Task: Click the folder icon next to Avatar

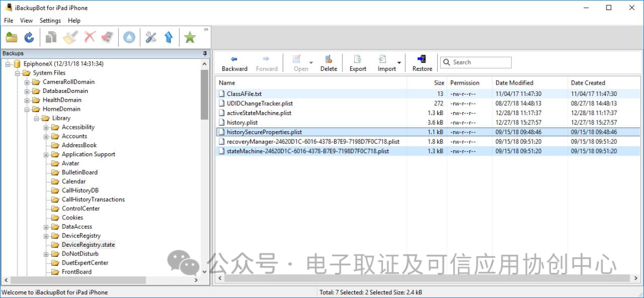Action: [55, 163]
